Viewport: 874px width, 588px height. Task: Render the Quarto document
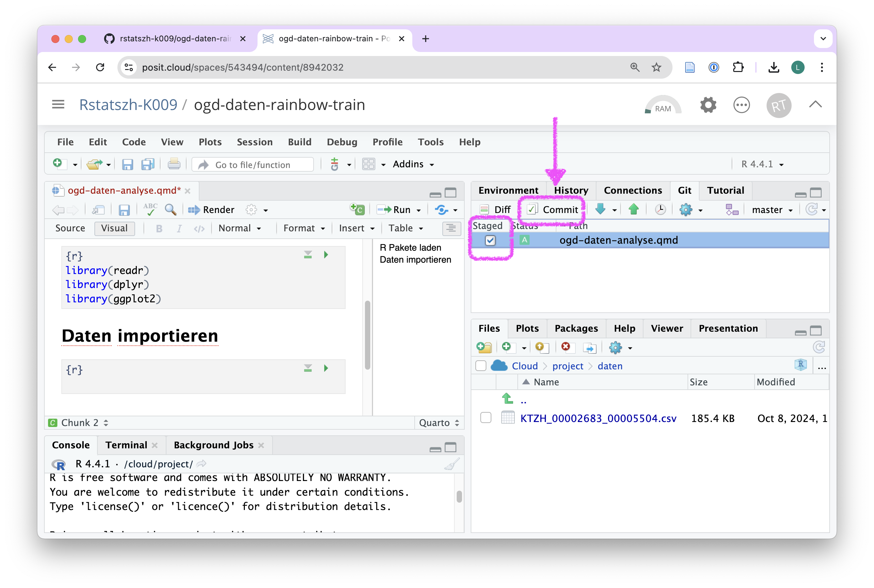[211, 210]
